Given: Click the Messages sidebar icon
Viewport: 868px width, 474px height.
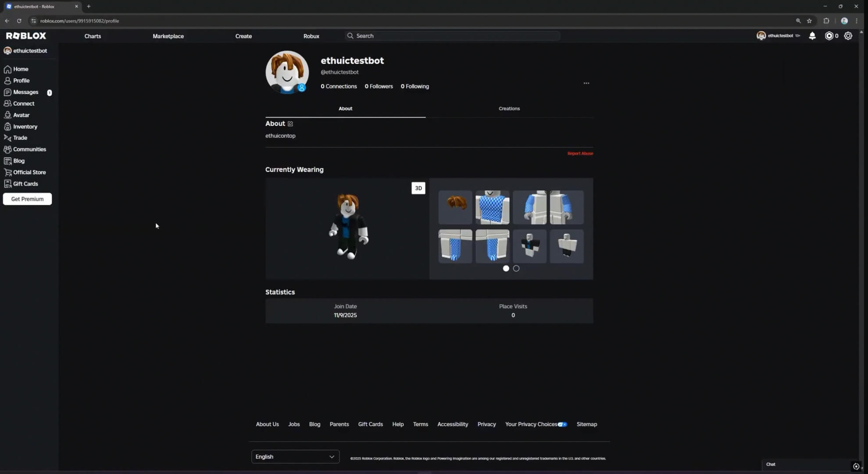Looking at the screenshot, I should point(7,92).
